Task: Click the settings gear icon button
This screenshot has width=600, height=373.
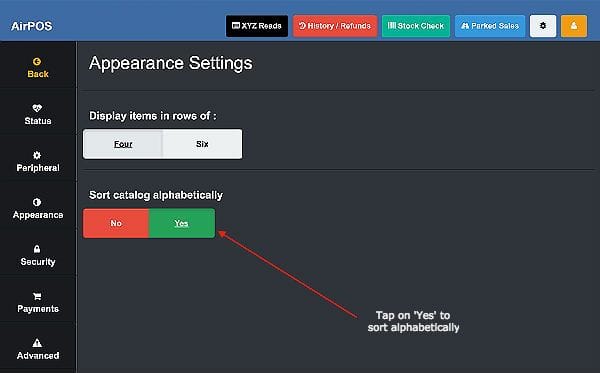Action: pos(543,26)
